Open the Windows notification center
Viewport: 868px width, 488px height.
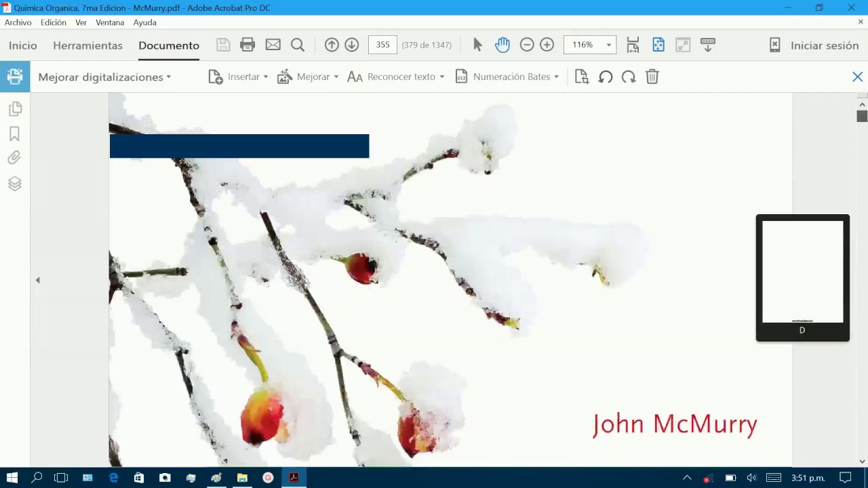tap(845, 478)
